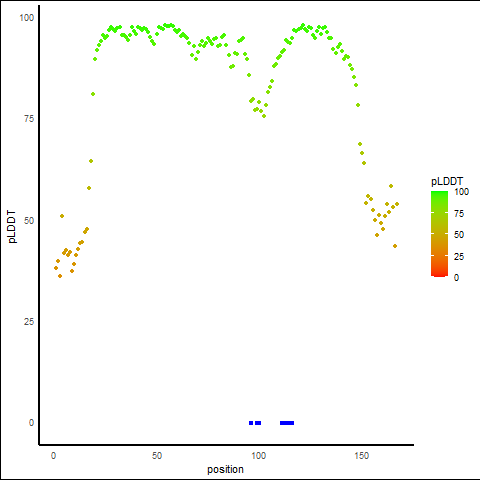Click the x-axis tick label 100
The width and height of the screenshot is (480, 480).
point(258,456)
